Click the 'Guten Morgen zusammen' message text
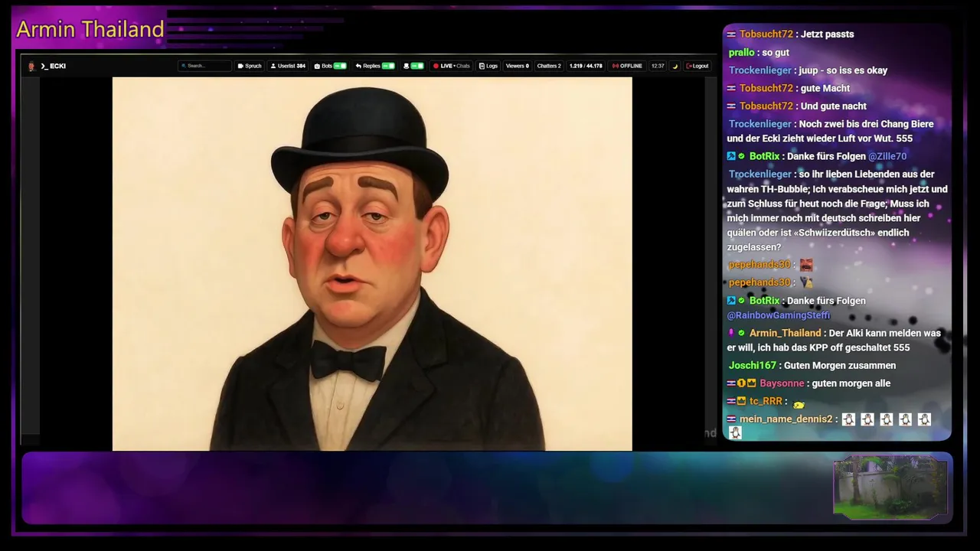This screenshot has height=551, width=980. [x=840, y=366]
